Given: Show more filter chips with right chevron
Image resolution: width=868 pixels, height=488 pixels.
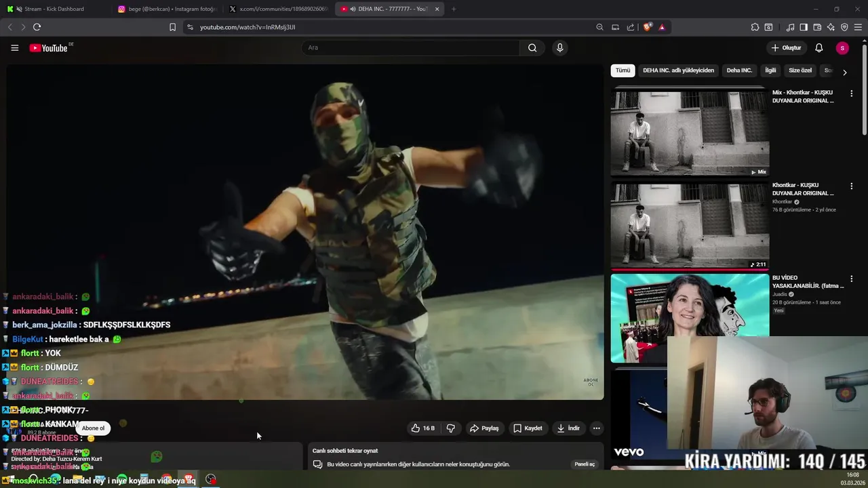Looking at the screenshot, I should click(844, 72).
